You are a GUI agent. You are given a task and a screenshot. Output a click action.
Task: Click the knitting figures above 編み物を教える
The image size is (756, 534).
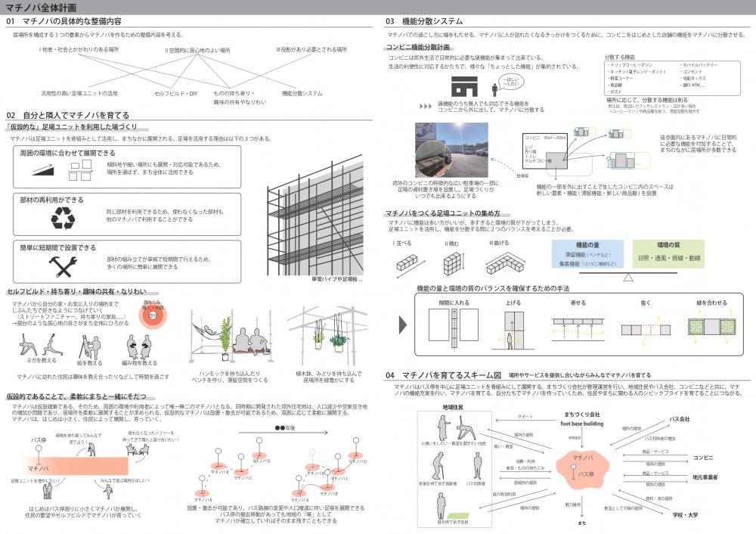pyautogui.click(x=138, y=347)
